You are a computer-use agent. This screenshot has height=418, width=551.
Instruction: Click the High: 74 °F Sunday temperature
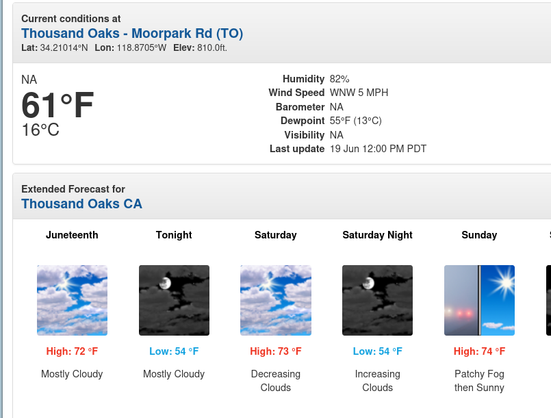click(479, 351)
